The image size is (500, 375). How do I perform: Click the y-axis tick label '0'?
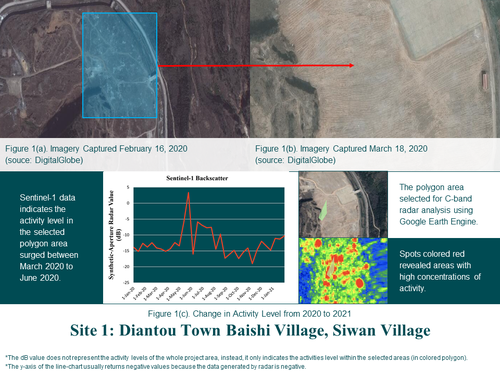point(128,203)
